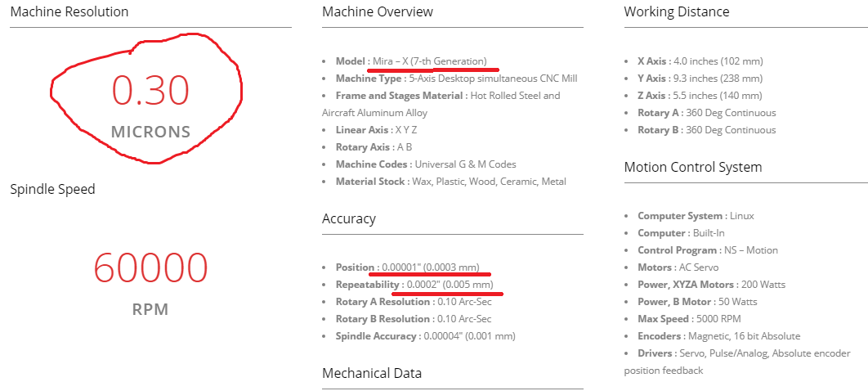The width and height of the screenshot is (868, 391).
Task: Click the Machine Resolution heading
Action: [69, 11]
